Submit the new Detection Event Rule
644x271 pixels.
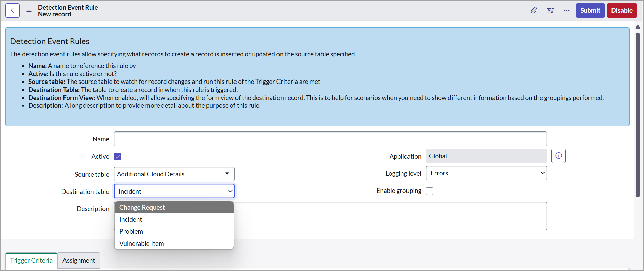[x=590, y=10]
